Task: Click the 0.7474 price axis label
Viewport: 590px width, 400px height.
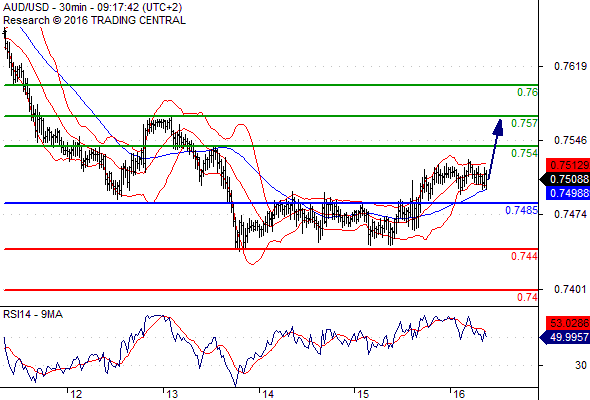Action: point(570,214)
